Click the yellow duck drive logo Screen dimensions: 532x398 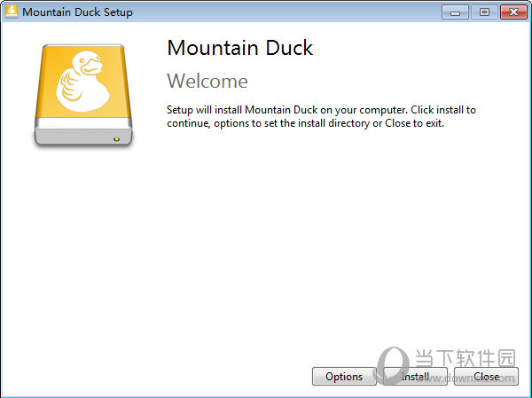(83, 96)
